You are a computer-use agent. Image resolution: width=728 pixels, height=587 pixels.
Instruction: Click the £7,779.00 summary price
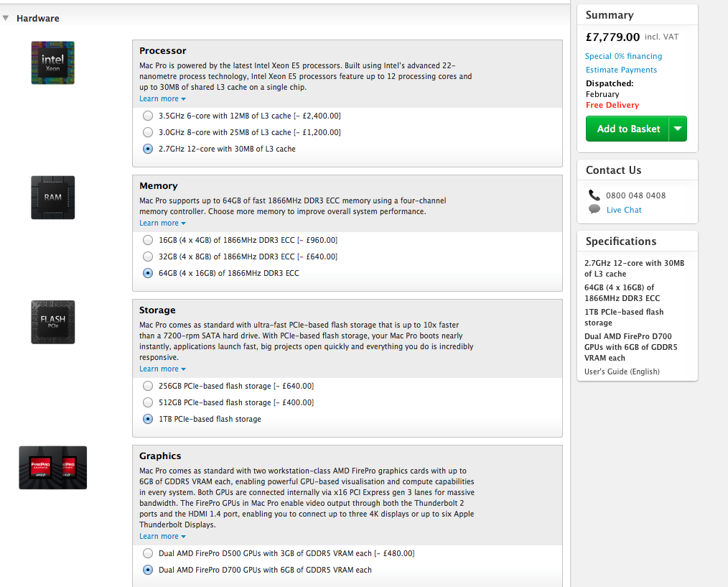coord(612,37)
